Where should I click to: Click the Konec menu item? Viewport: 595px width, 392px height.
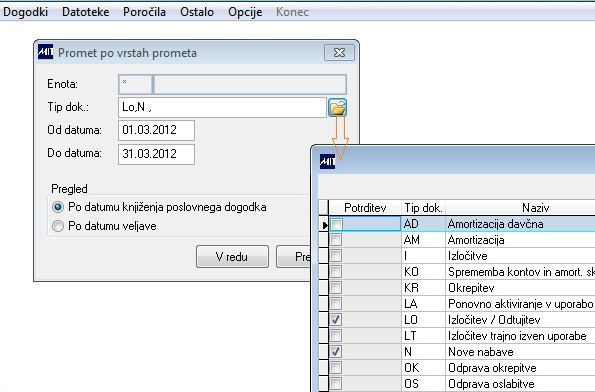tap(292, 12)
